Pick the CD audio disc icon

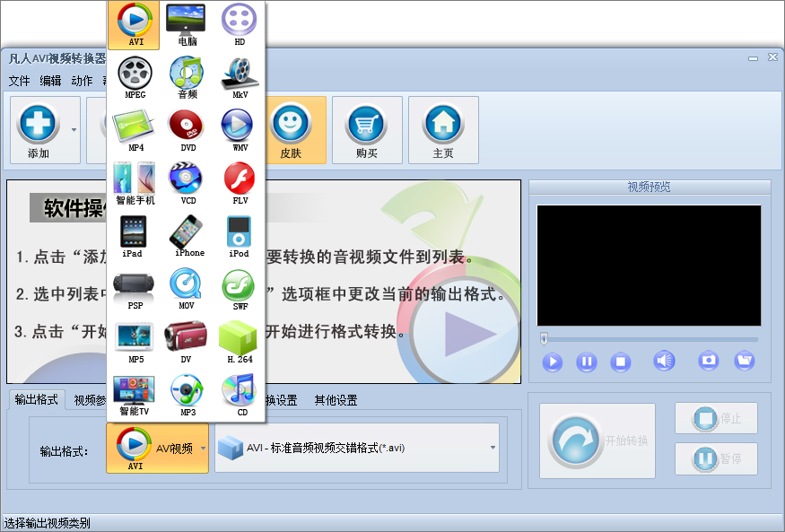240,396
